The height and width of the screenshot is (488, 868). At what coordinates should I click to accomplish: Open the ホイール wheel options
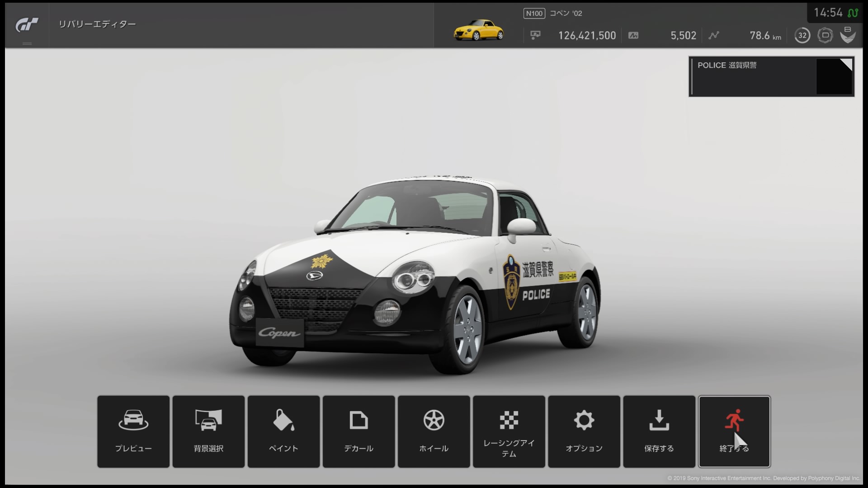pyautogui.click(x=434, y=432)
